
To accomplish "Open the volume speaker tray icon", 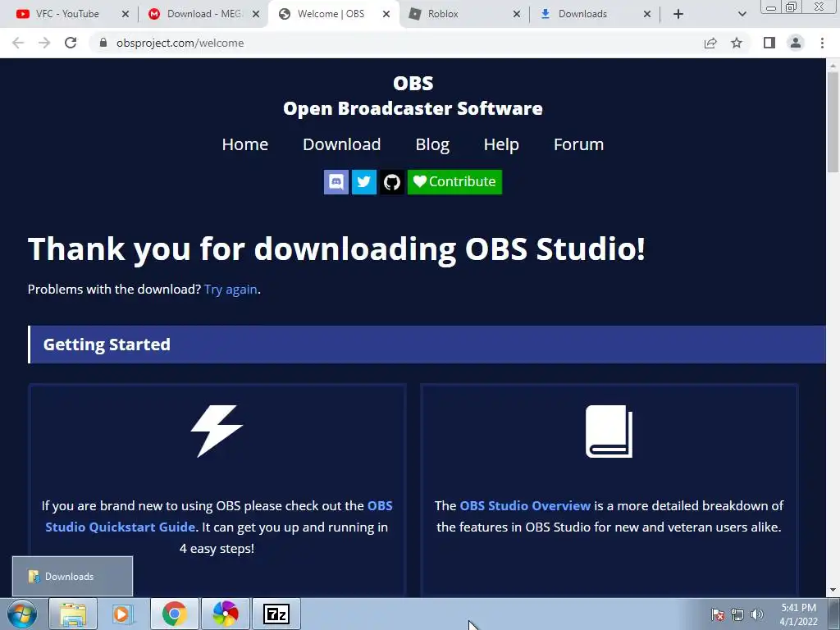I will (757, 614).
